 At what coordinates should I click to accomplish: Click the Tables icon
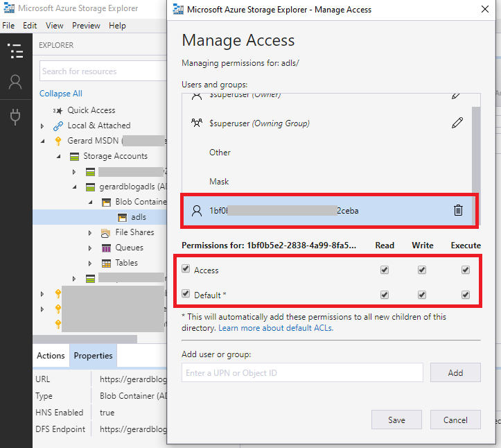(x=107, y=264)
